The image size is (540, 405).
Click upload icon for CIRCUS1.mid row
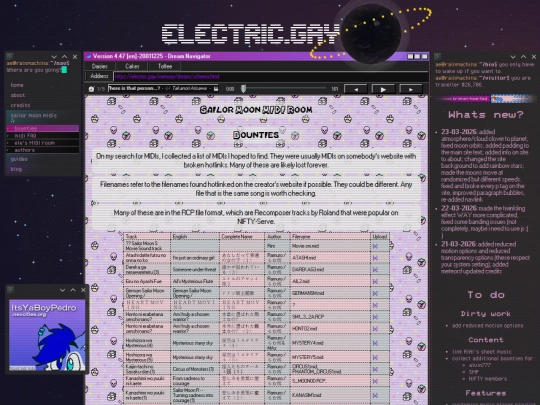(375, 370)
